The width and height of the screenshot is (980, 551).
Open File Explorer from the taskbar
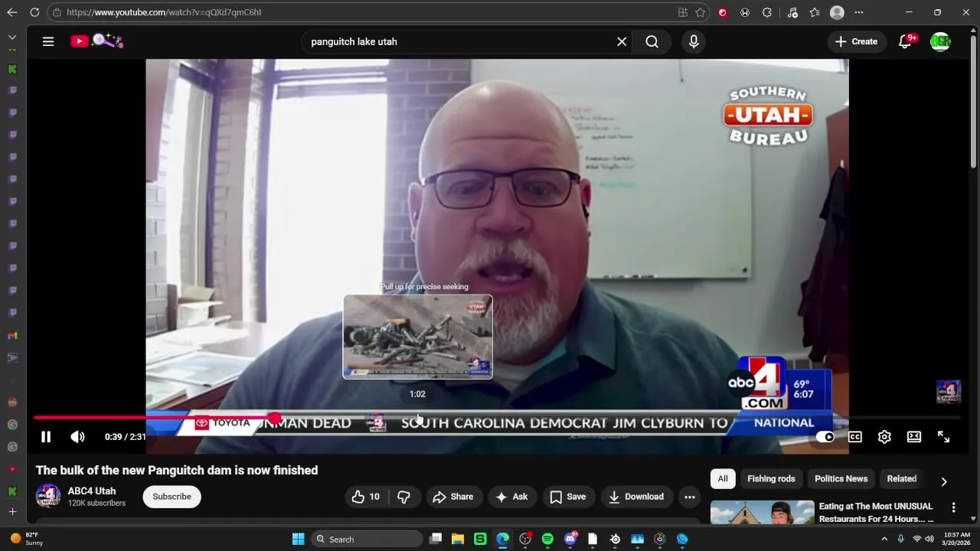[458, 539]
